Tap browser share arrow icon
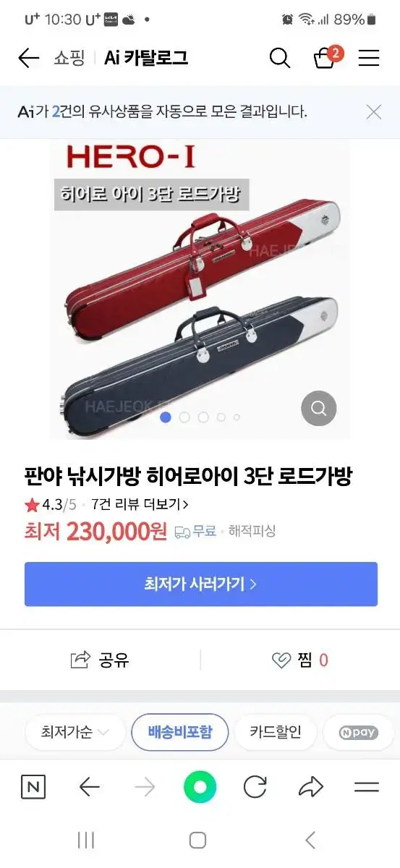 pyautogui.click(x=310, y=787)
